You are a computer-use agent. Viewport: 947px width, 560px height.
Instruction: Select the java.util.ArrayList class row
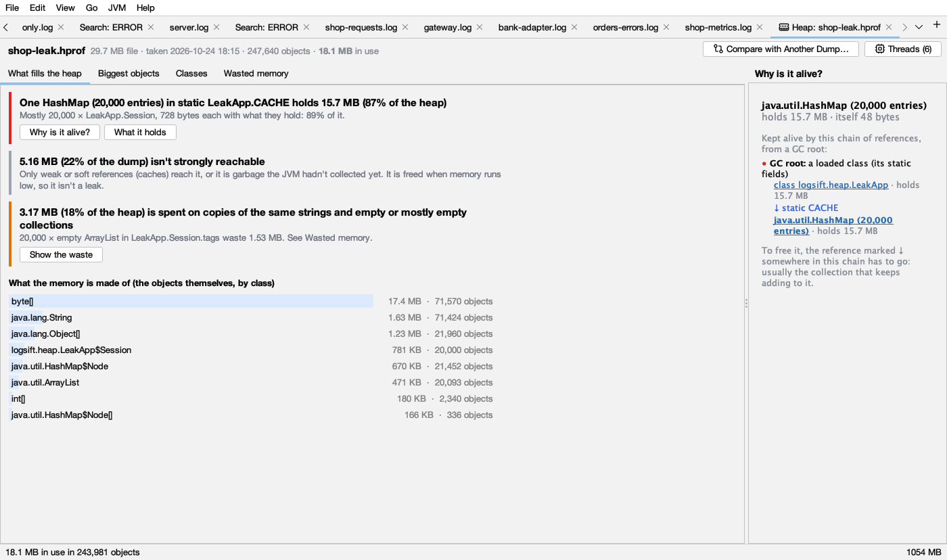252,383
